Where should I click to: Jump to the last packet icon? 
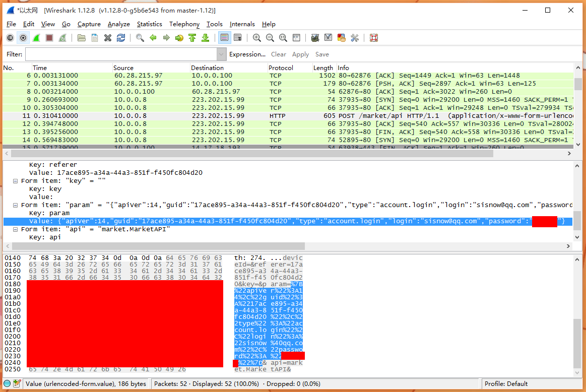[205, 38]
